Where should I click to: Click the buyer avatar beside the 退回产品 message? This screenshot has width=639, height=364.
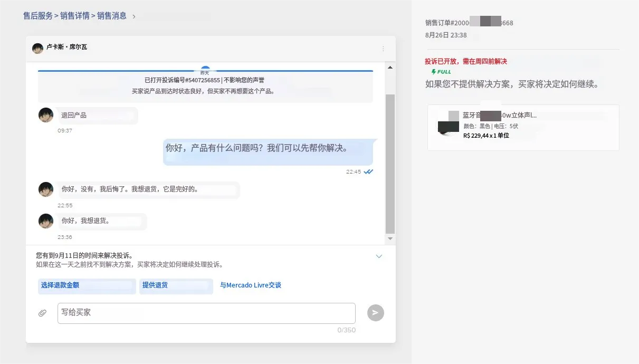tap(45, 114)
